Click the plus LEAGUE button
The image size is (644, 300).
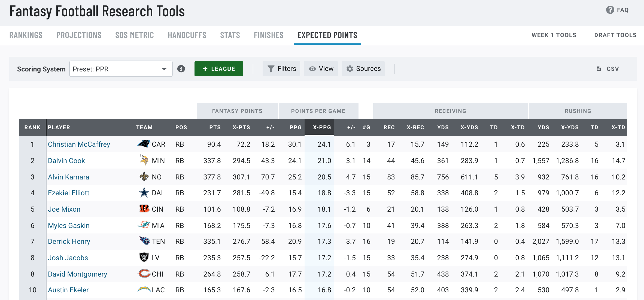pyautogui.click(x=218, y=69)
